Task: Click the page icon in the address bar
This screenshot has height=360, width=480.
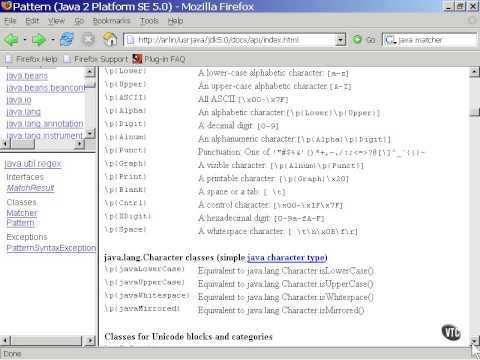Action: pyautogui.click(x=131, y=40)
